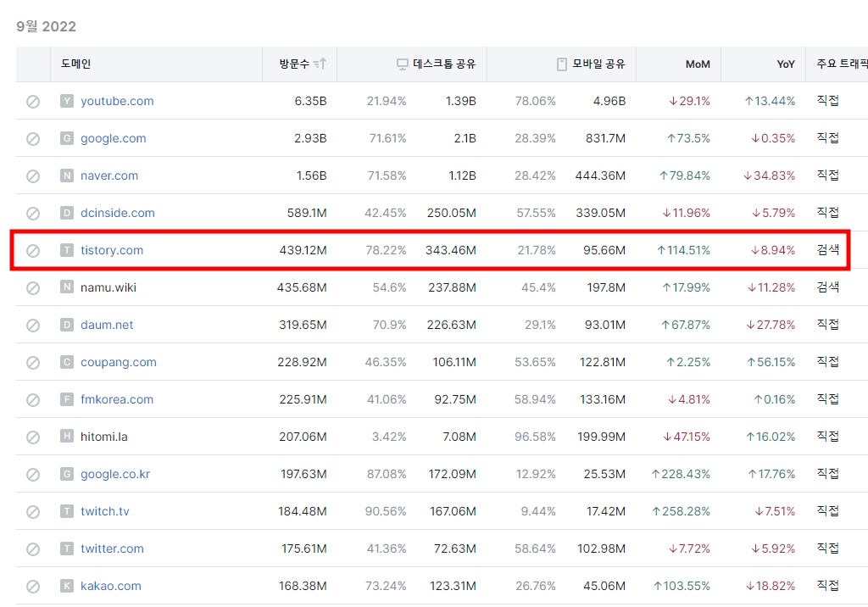Open the youtube.com domain link
This screenshot has width=868, height=607.
coord(117,102)
